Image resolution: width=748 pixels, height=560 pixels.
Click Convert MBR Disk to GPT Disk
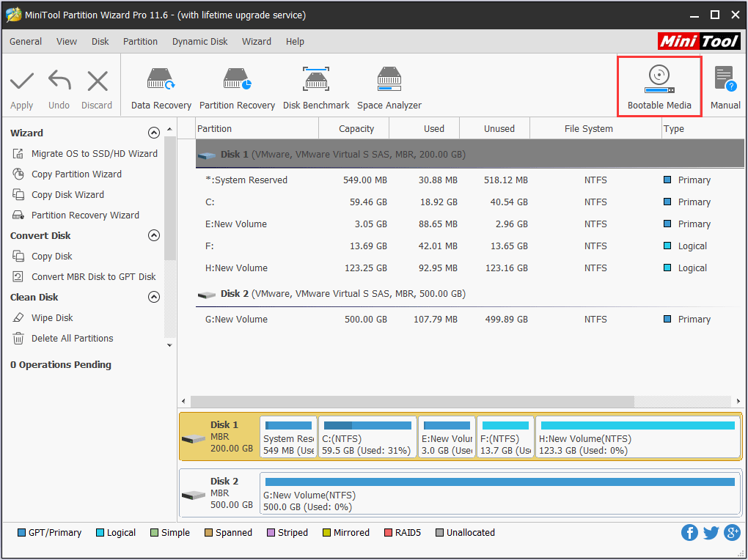coord(93,277)
